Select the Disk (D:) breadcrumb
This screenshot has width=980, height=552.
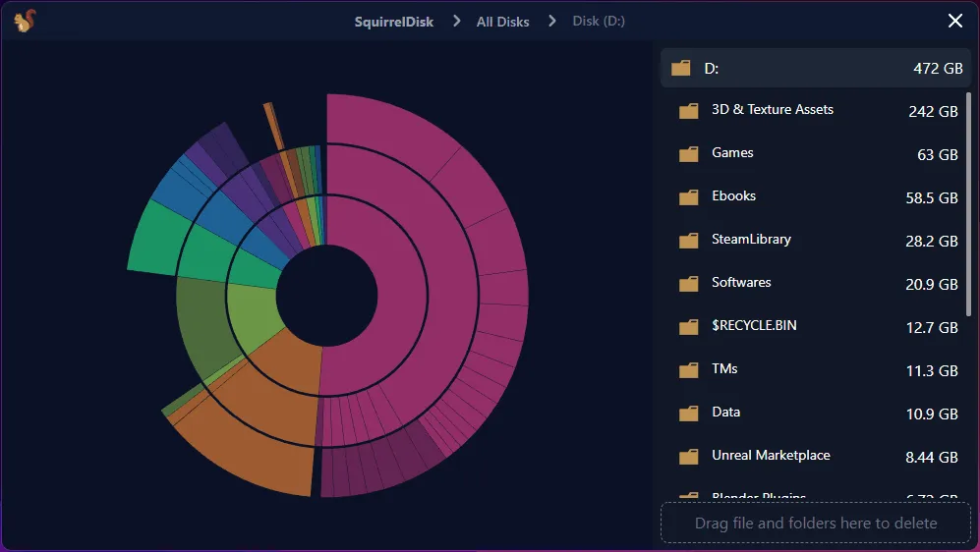[599, 22]
